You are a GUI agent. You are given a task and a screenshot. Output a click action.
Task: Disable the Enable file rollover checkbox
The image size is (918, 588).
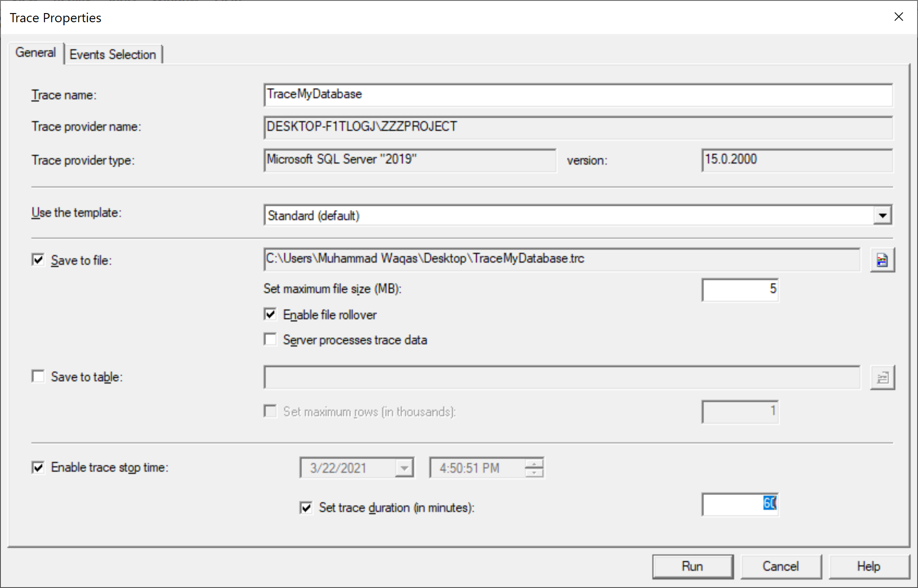(x=270, y=314)
